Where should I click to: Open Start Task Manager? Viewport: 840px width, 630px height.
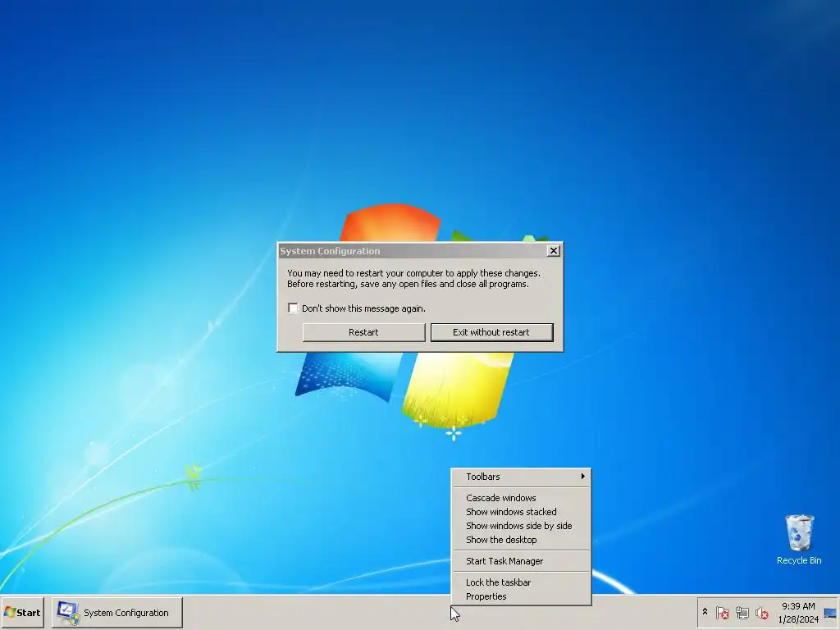point(521,561)
